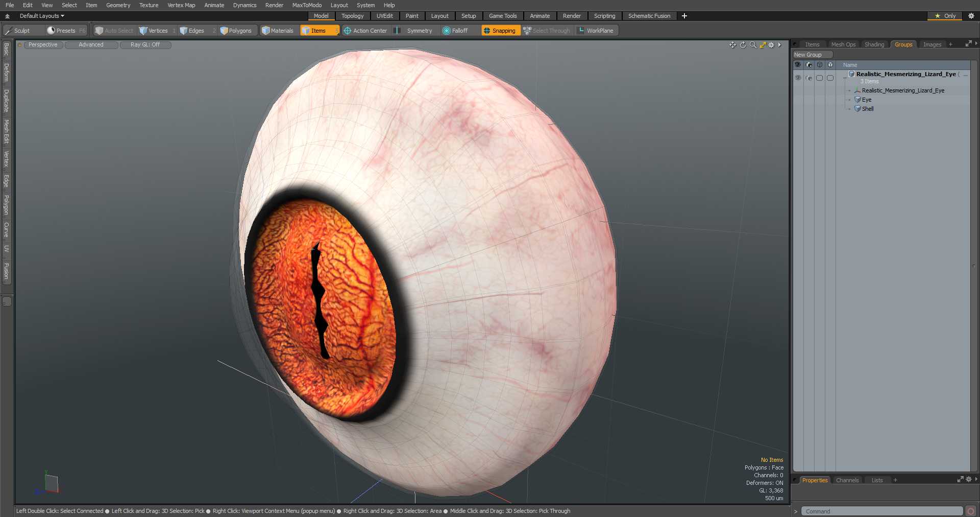Click the properties panel gear icon

(969, 480)
